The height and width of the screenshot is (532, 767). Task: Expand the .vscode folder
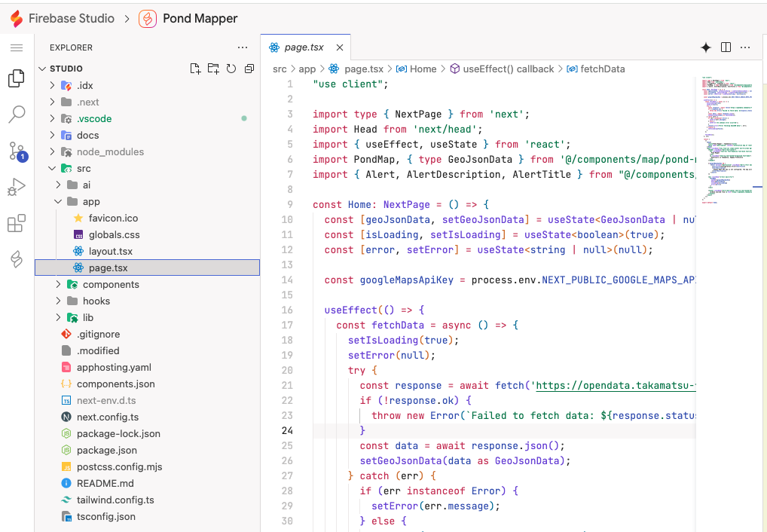pos(52,118)
